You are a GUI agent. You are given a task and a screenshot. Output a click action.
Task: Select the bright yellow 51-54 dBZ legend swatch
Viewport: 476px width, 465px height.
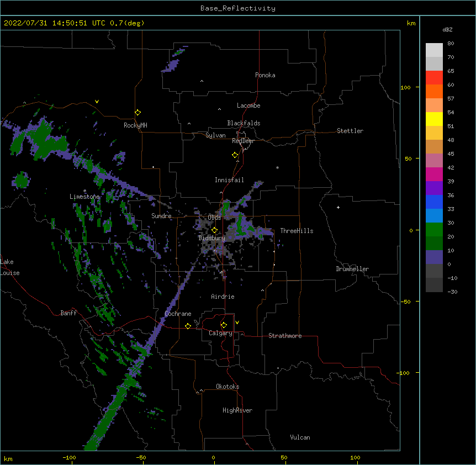point(434,119)
